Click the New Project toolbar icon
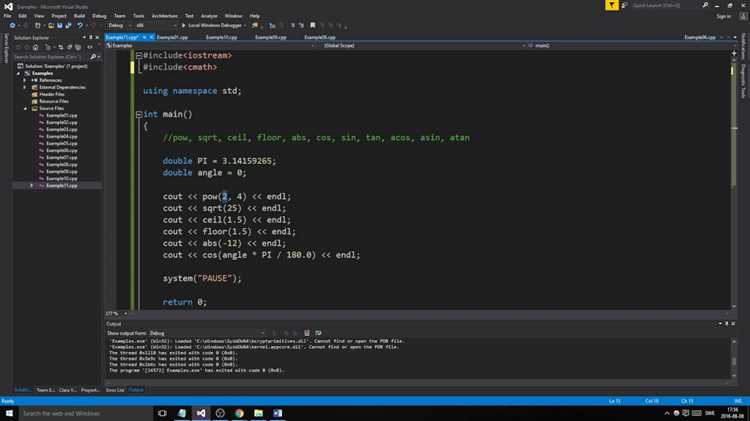The height and width of the screenshot is (421, 750). [x=38, y=25]
